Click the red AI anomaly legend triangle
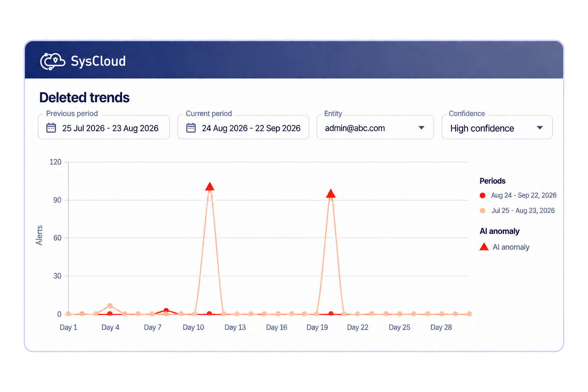 484,247
